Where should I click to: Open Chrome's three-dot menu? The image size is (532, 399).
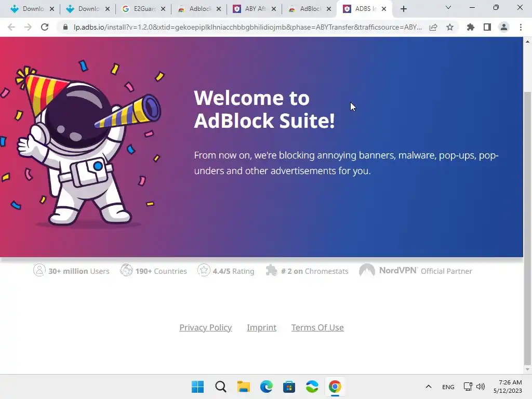pos(521,27)
